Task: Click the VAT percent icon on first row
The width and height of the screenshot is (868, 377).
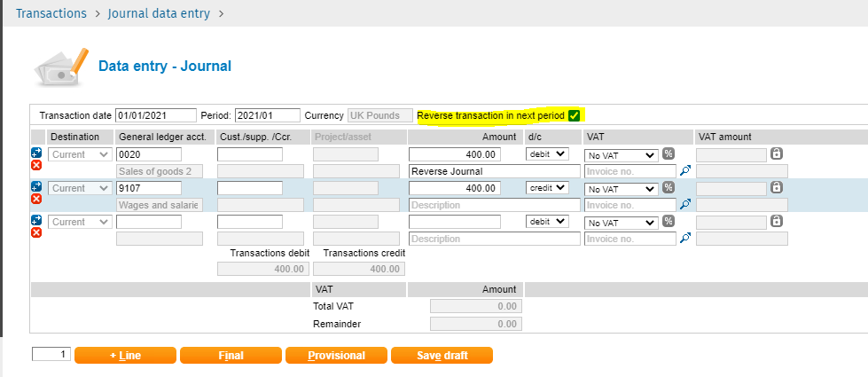Action: click(669, 154)
